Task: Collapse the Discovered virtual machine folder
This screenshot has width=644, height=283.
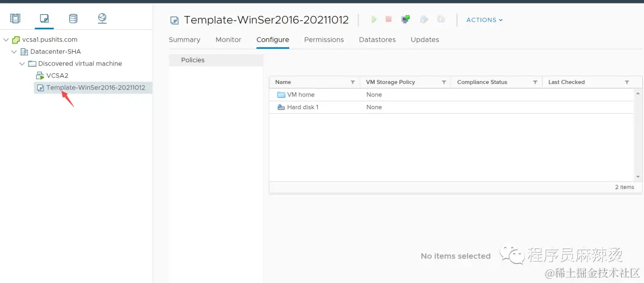Action: coord(22,64)
